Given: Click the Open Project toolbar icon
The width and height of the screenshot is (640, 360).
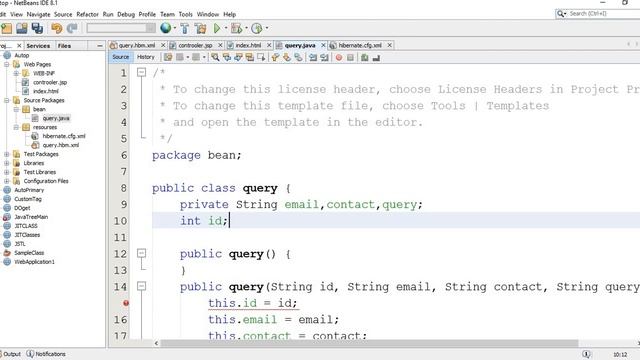Looking at the screenshot, I should point(22,28).
